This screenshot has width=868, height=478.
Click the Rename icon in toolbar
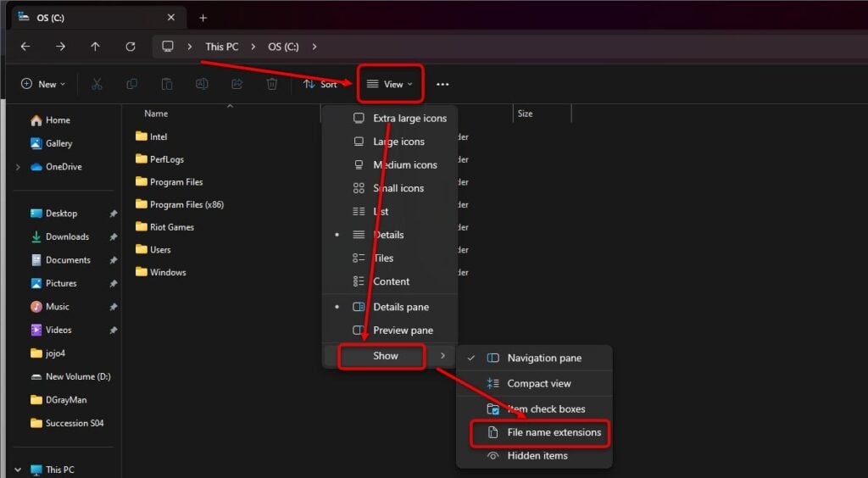point(202,84)
